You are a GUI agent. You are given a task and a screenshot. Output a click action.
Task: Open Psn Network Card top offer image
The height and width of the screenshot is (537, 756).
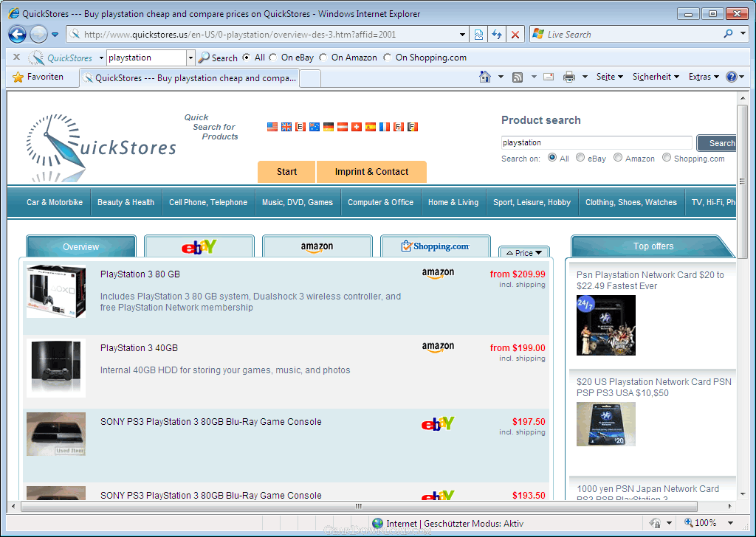pos(606,325)
